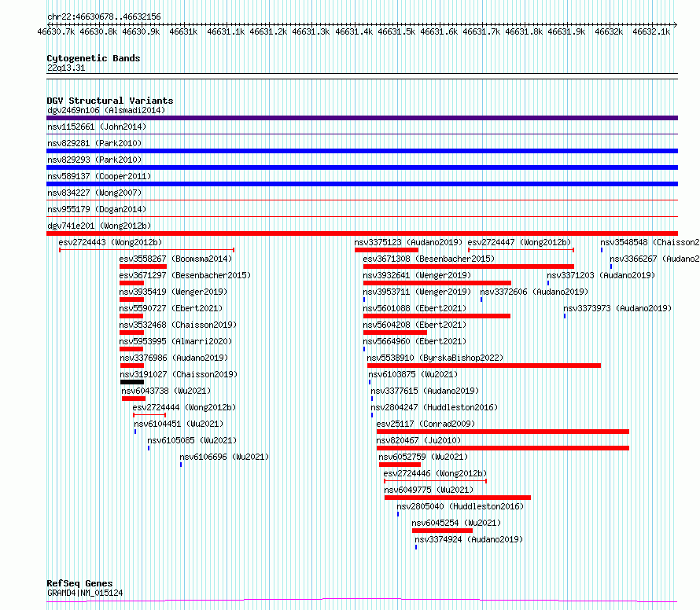Viewport: 700px width, 610px height.
Task: Click the red esv25117 variant bar
Action: coord(503,432)
